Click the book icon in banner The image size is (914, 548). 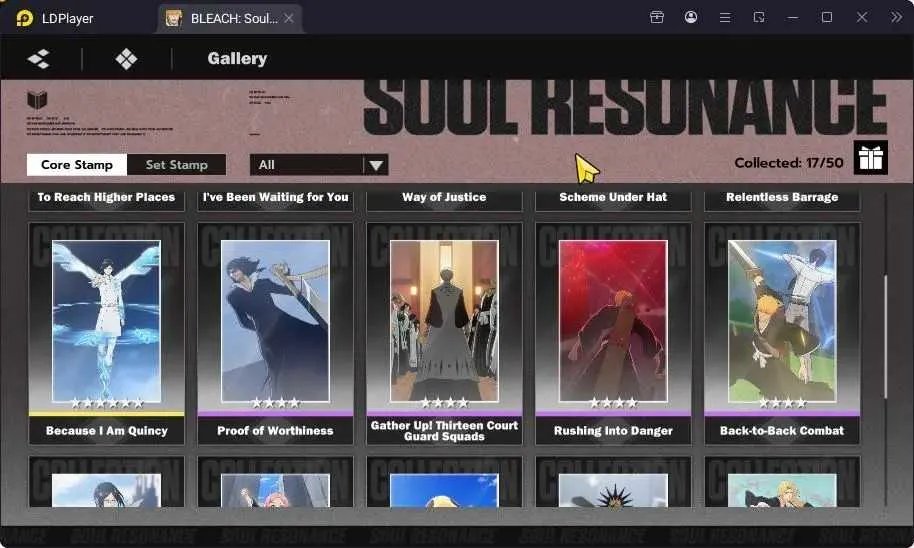tap(37, 100)
